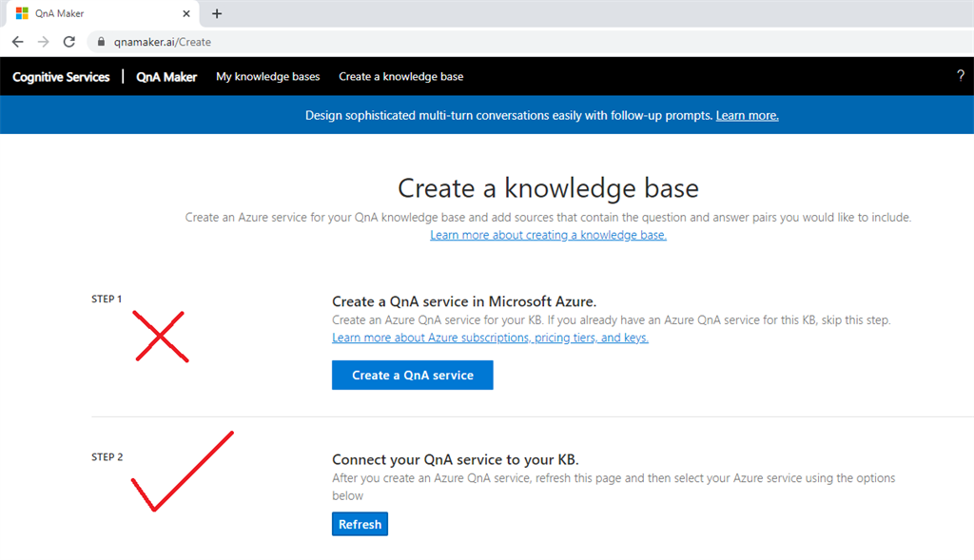Open My knowledge bases

coord(267,77)
